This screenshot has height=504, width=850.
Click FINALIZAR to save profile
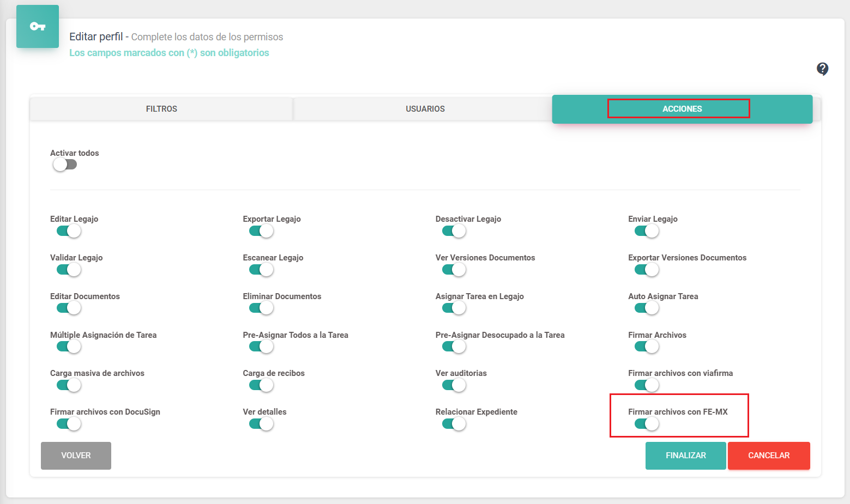pyautogui.click(x=686, y=456)
